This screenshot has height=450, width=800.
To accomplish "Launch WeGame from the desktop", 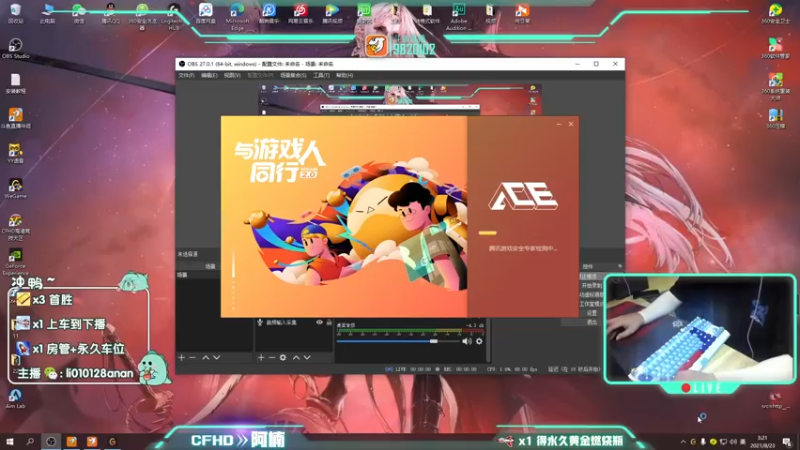I will 15,188.
